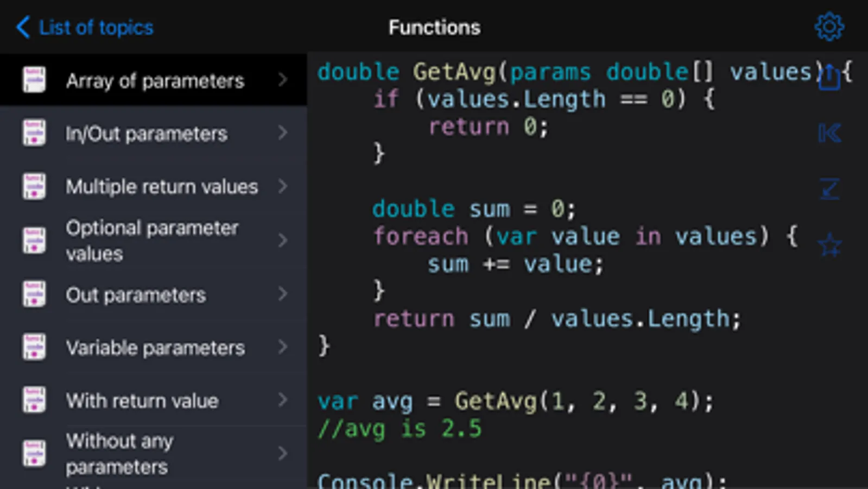
Task: Expand chevron on Multiple return values row
Action: point(282,186)
